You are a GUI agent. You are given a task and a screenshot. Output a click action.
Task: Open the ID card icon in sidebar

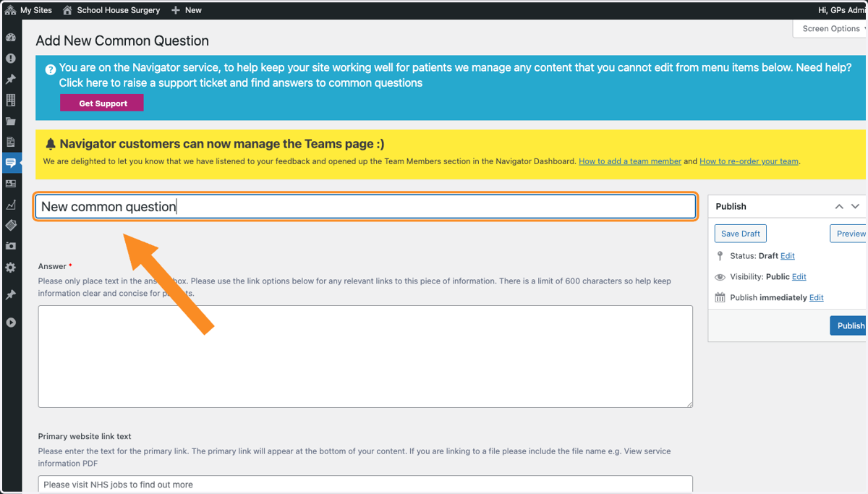point(11,184)
